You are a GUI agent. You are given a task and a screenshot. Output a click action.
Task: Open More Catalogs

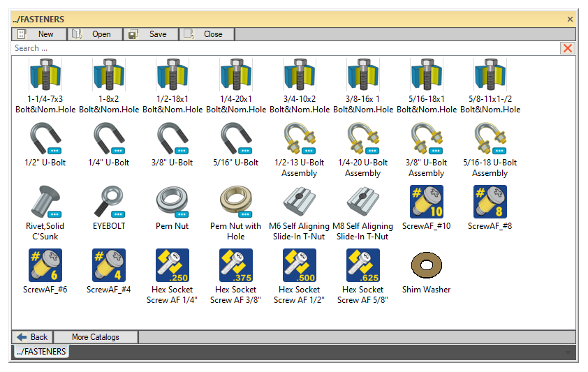tap(96, 337)
